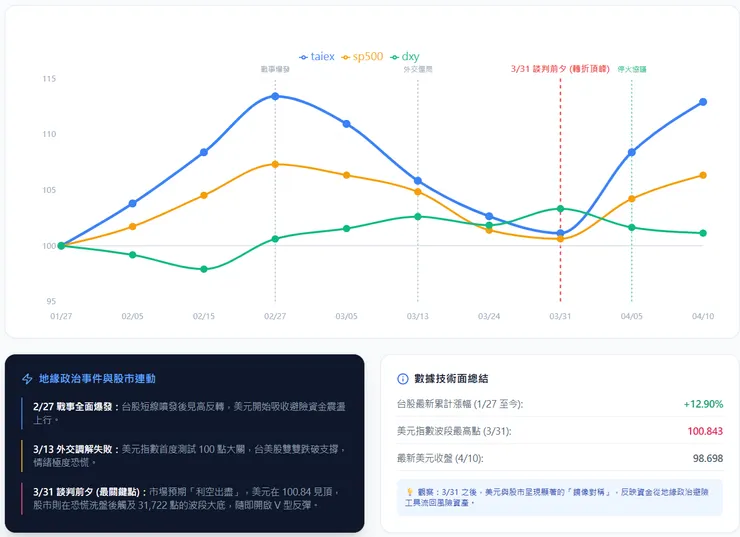
Task: Click the taiex data point at 02/15
Action: point(204,152)
